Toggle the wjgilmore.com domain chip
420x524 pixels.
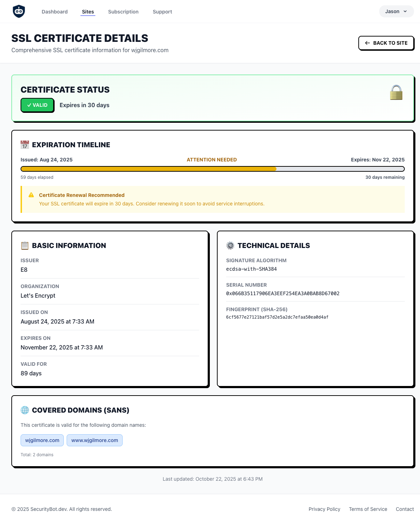(42, 440)
